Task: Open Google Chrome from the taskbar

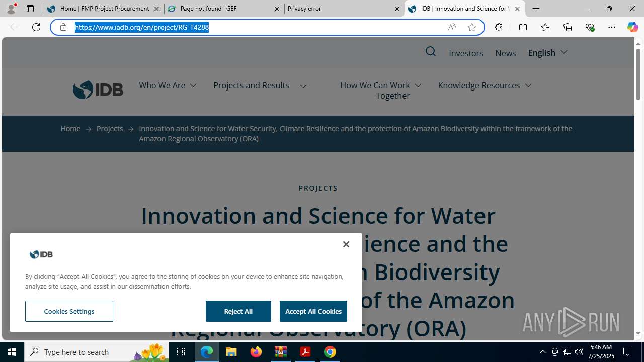Action: click(330, 352)
